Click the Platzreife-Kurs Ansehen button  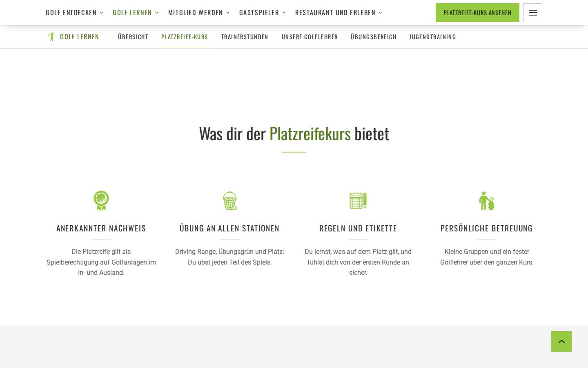click(477, 13)
